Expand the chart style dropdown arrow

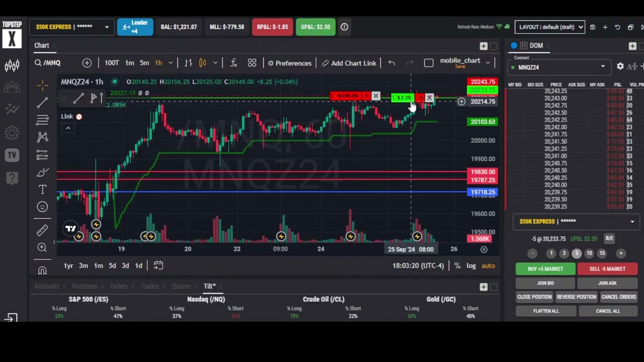coord(215,63)
